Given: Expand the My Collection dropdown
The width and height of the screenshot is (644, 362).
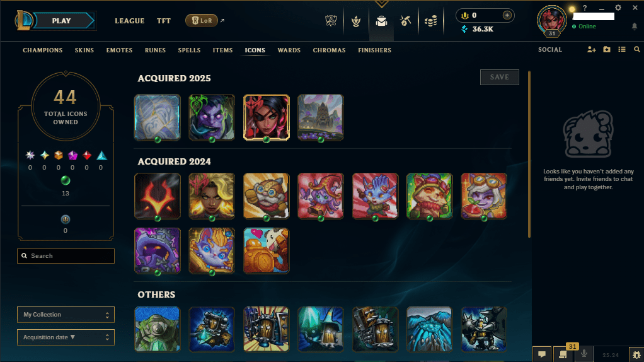Looking at the screenshot, I should click(x=66, y=315).
